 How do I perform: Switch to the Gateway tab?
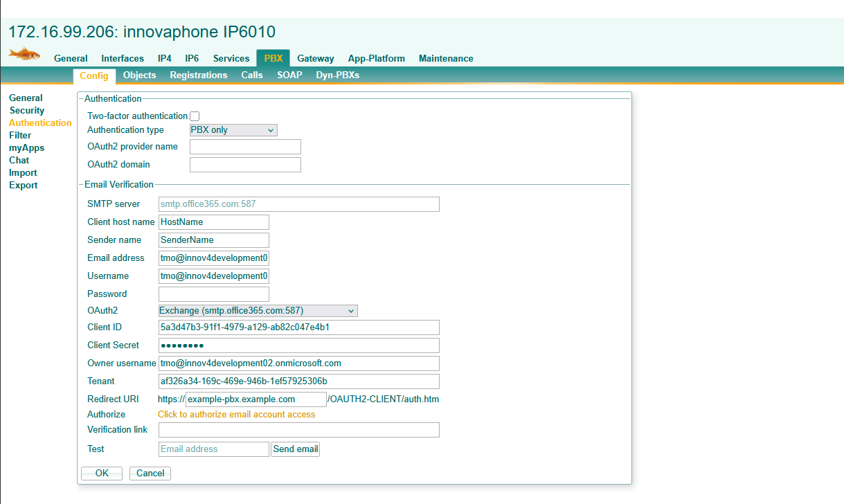[315, 59]
